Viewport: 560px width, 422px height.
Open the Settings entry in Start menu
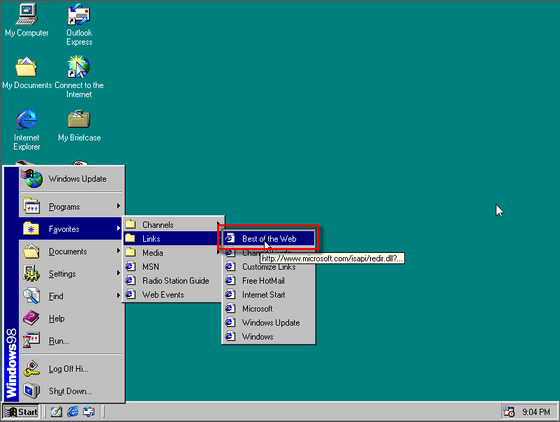coord(71,273)
